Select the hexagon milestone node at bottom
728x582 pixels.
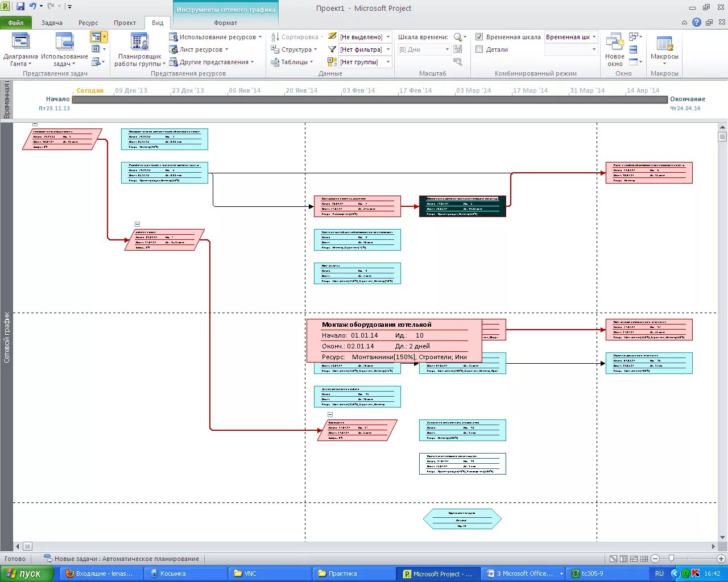click(x=462, y=519)
